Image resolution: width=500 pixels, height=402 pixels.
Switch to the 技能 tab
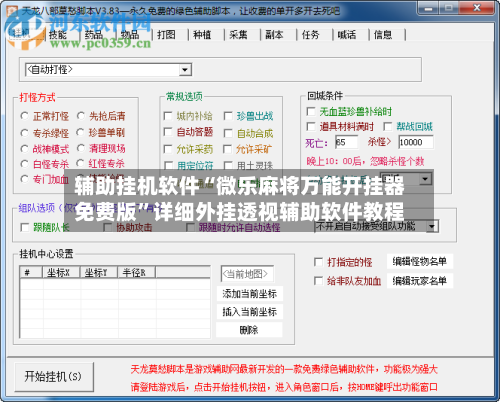pyautogui.click(x=58, y=35)
